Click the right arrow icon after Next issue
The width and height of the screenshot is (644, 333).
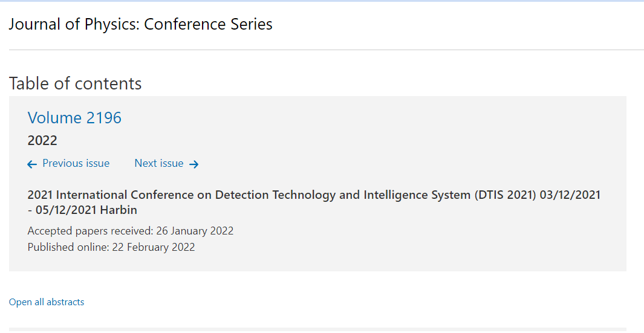click(x=194, y=164)
